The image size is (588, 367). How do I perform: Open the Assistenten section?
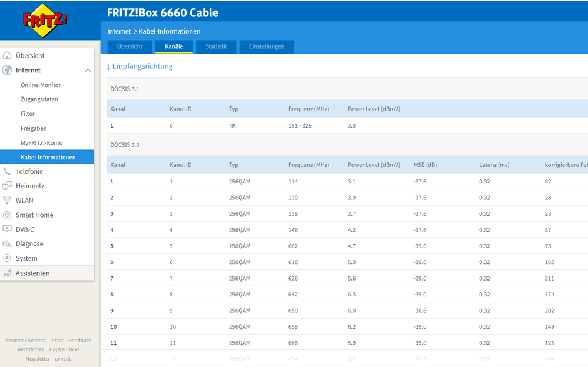[x=32, y=273]
